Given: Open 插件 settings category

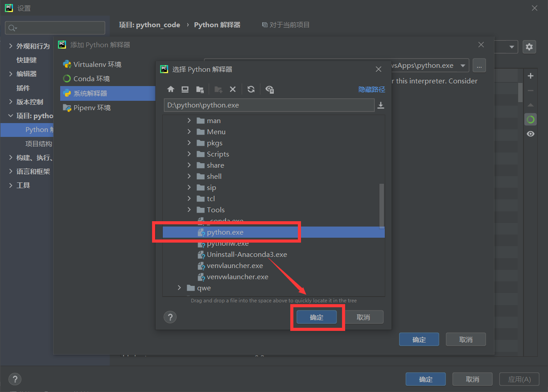Looking at the screenshot, I should [23, 88].
